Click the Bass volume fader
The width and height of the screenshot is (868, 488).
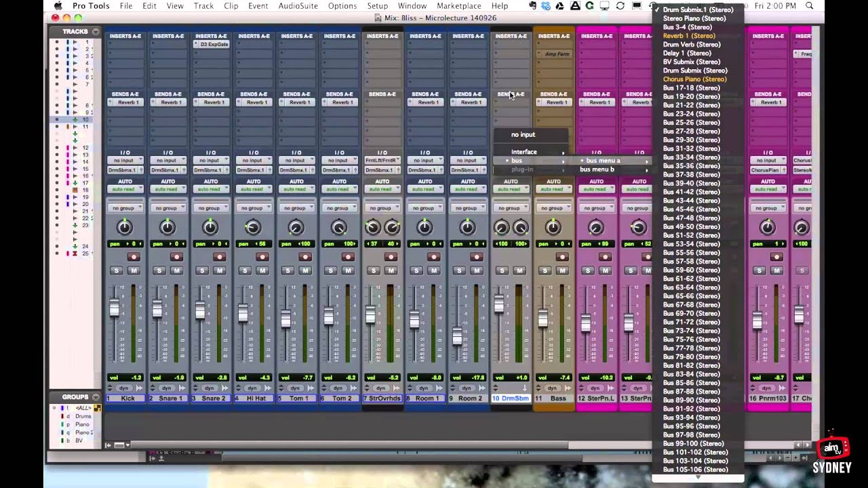[543, 319]
